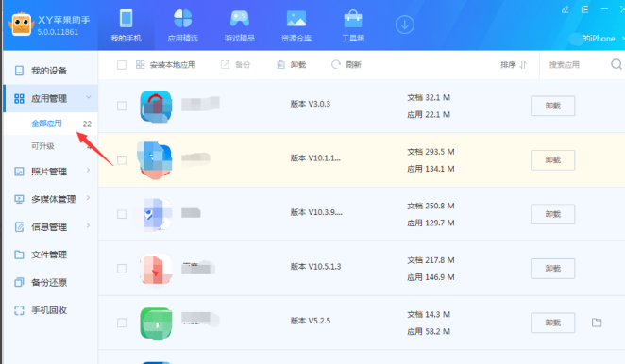Click the green app icon in V5.2.5 row
The width and height of the screenshot is (625, 364).
156,323
